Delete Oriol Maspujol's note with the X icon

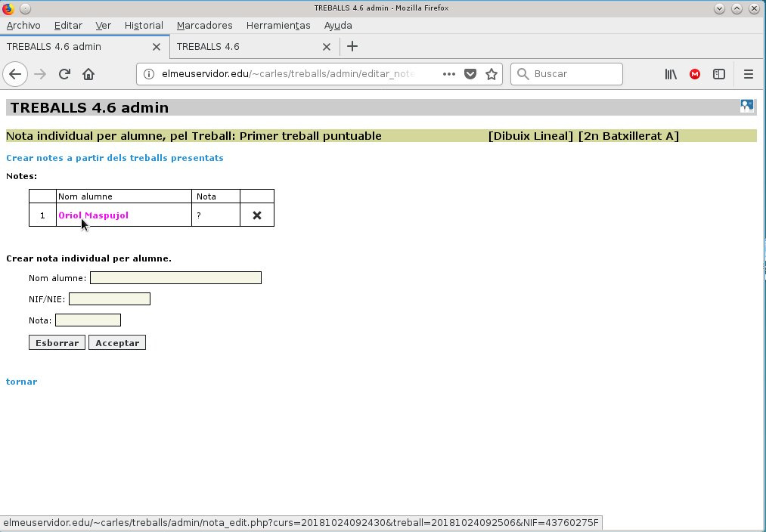tap(257, 215)
